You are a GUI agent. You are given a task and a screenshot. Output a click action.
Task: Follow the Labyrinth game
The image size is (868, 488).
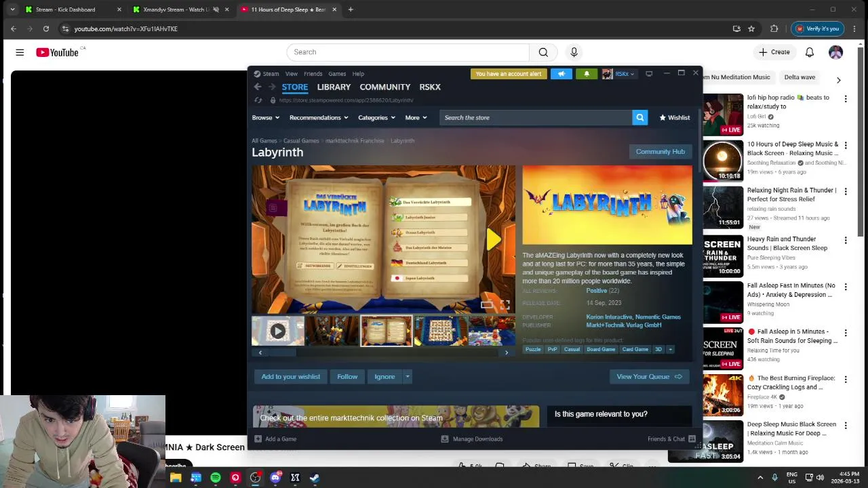coord(347,376)
